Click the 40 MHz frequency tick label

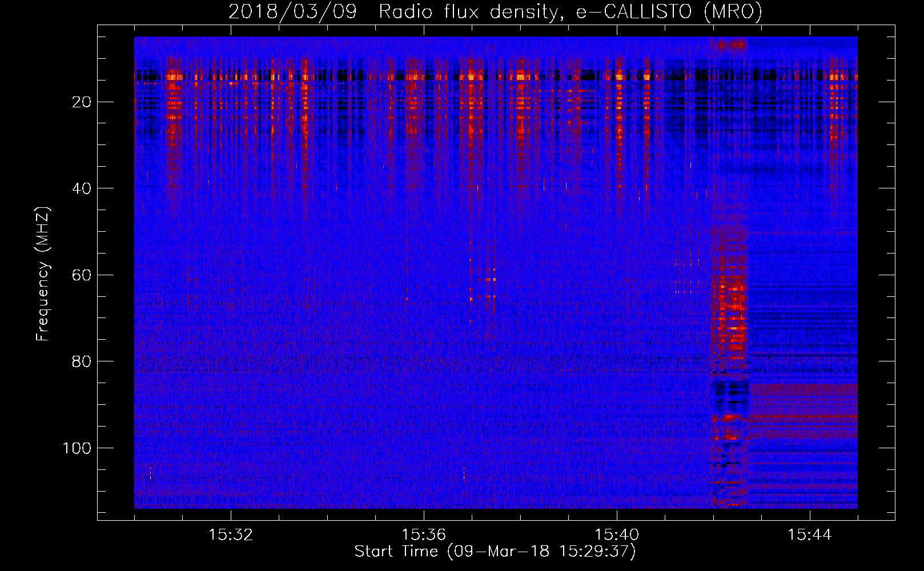[82, 188]
